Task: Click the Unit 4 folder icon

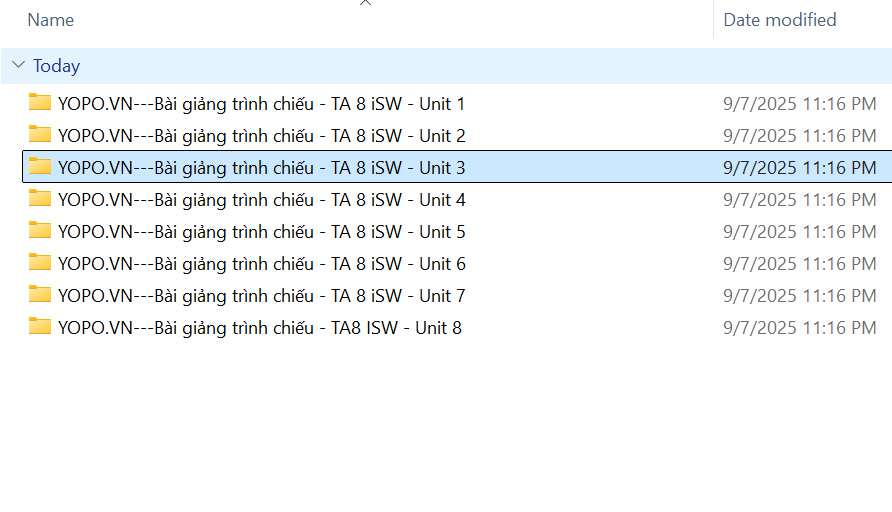Action: (40, 199)
